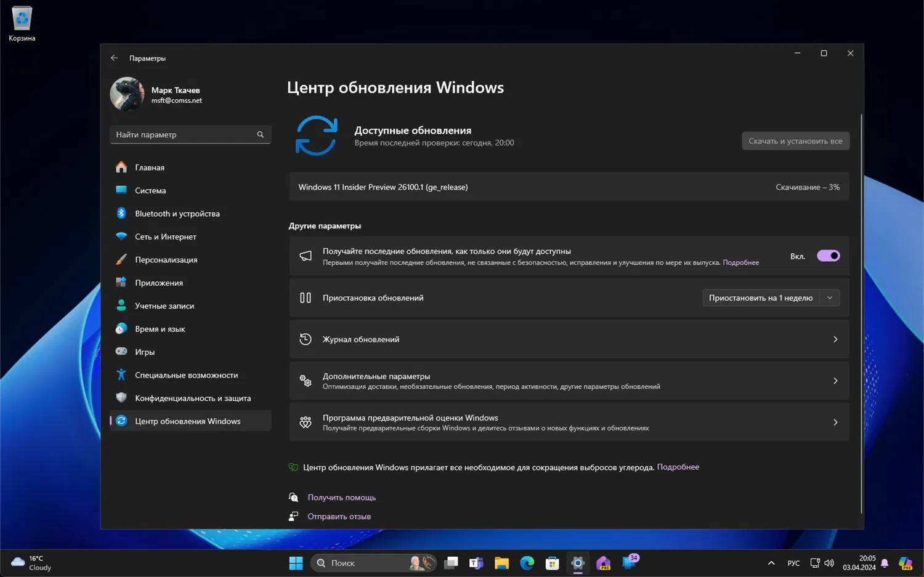Open the Марк Ткачев account avatar
This screenshot has height=577, width=924.
(127, 94)
